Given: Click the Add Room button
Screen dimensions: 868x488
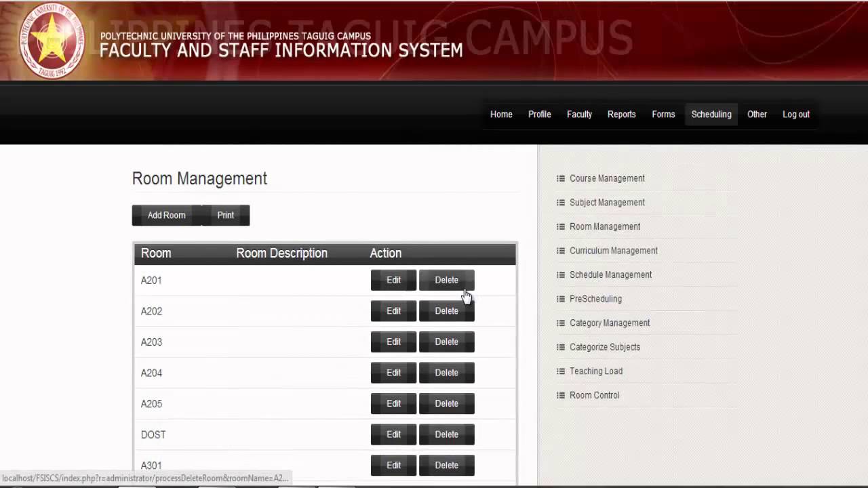Looking at the screenshot, I should (166, 216).
